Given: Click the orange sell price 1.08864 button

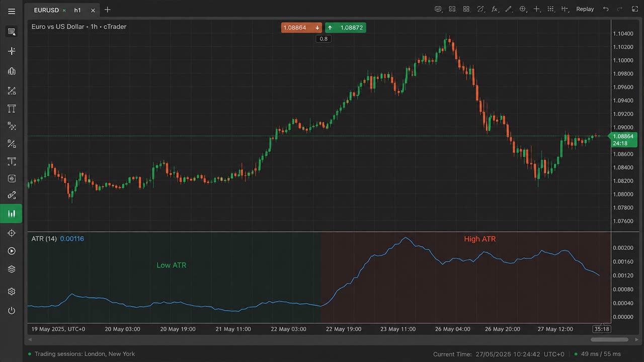Looking at the screenshot, I should click(301, 28).
